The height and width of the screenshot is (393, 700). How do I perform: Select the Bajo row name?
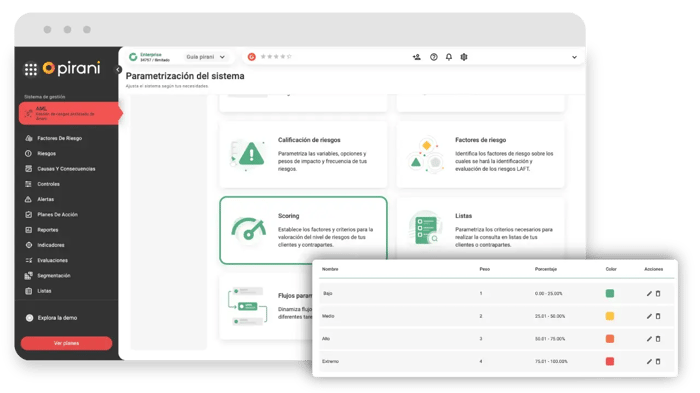(x=328, y=293)
